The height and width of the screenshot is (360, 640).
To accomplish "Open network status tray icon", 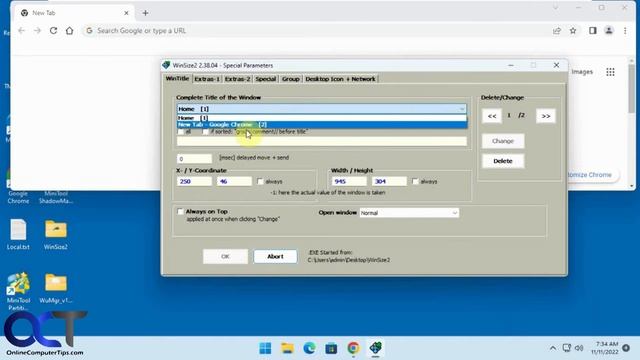I will tap(566, 348).
